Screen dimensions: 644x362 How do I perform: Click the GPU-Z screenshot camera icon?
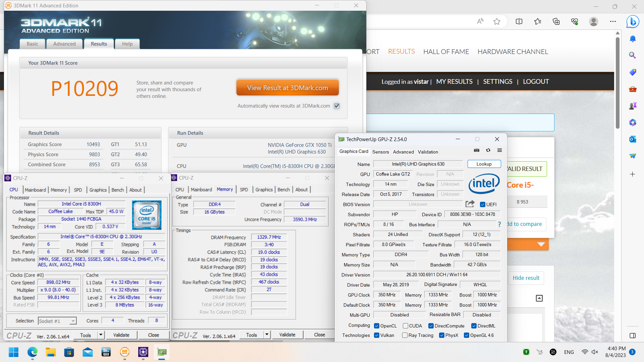(477, 150)
